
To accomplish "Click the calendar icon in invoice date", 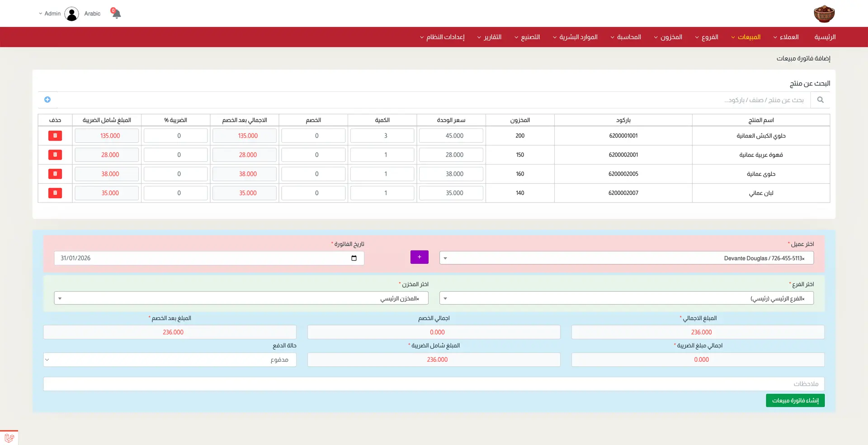I will pos(354,258).
